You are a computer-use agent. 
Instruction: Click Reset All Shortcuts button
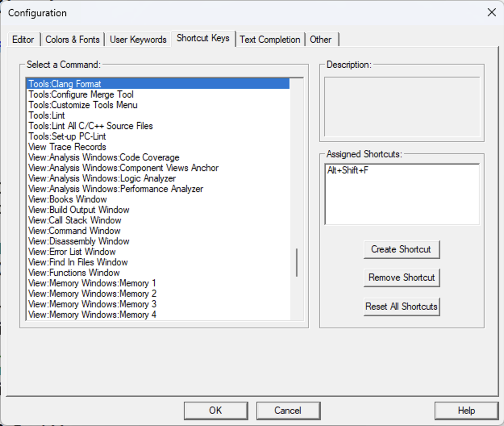coord(401,307)
